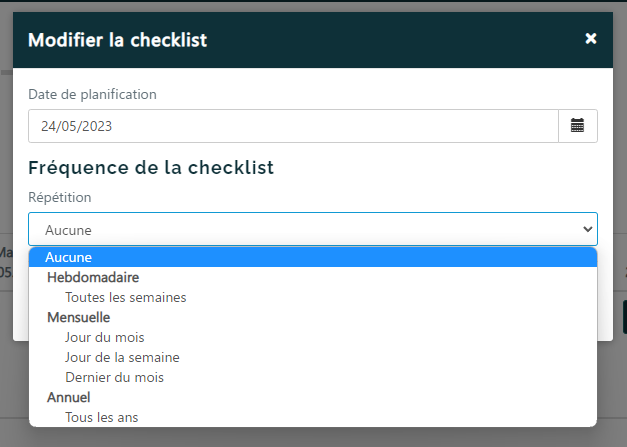Focus the planning date input field

[292, 126]
